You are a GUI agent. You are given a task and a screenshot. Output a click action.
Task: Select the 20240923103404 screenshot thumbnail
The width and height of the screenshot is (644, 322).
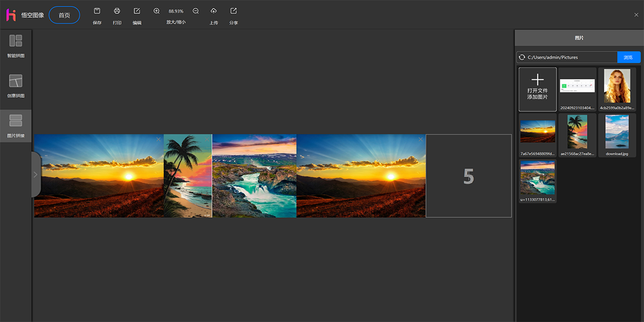(577, 89)
